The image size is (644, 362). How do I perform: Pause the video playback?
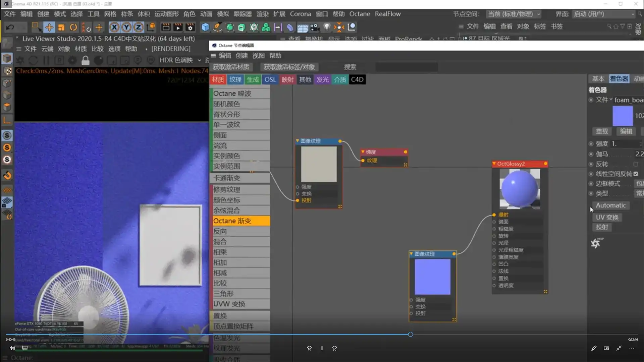coord(322,348)
